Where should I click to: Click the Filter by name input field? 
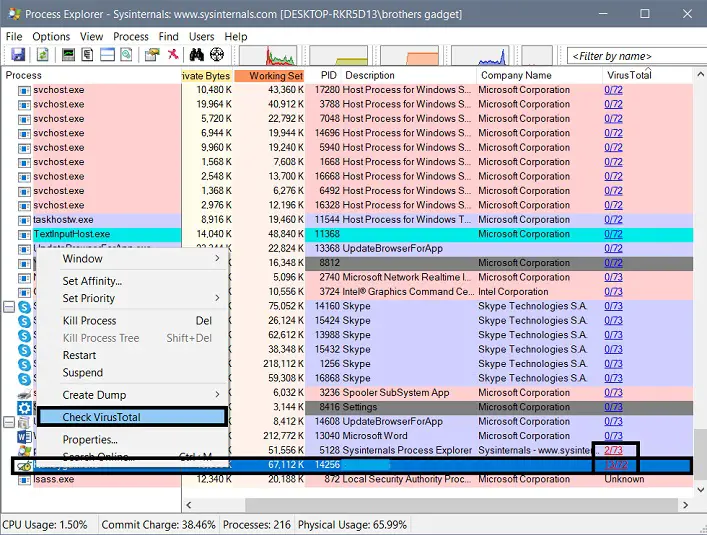pyautogui.click(x=637, y=56)
